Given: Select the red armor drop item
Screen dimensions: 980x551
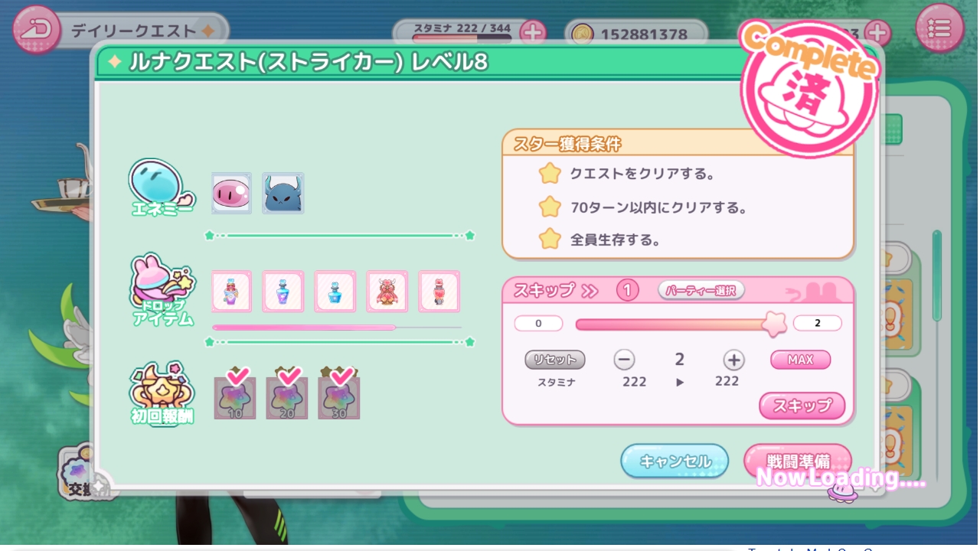Looking at the screenshot, I should 387,291.
